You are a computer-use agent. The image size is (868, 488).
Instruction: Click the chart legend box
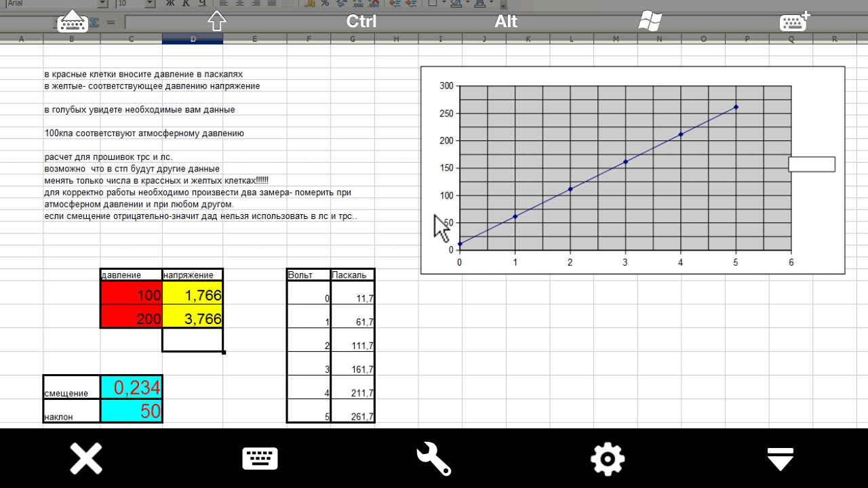coord(812,164)
